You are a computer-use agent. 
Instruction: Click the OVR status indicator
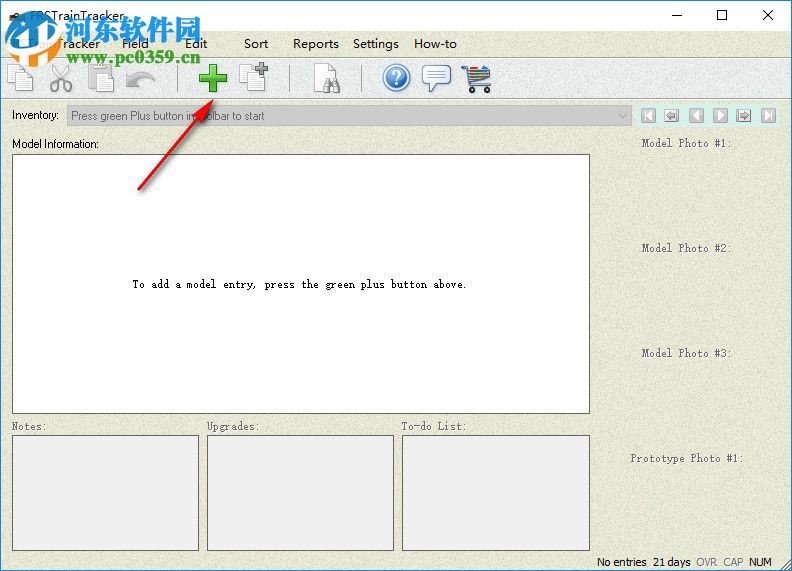tap(706, 562)
